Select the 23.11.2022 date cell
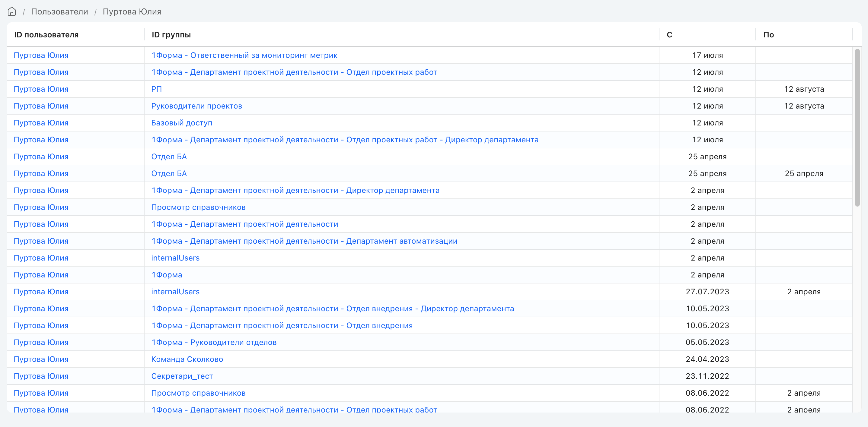The height and width of the screenshot is (427, 868). click(x=707, y=376)
